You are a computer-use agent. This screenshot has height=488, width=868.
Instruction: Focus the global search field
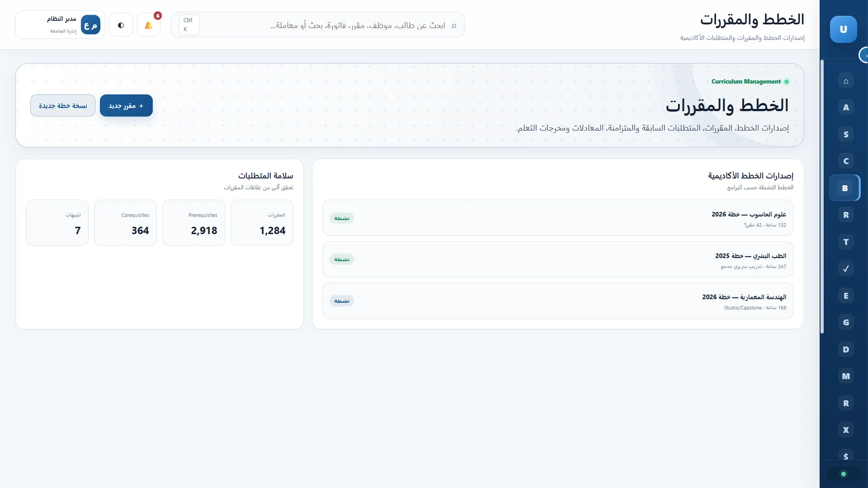click(318, 25)
